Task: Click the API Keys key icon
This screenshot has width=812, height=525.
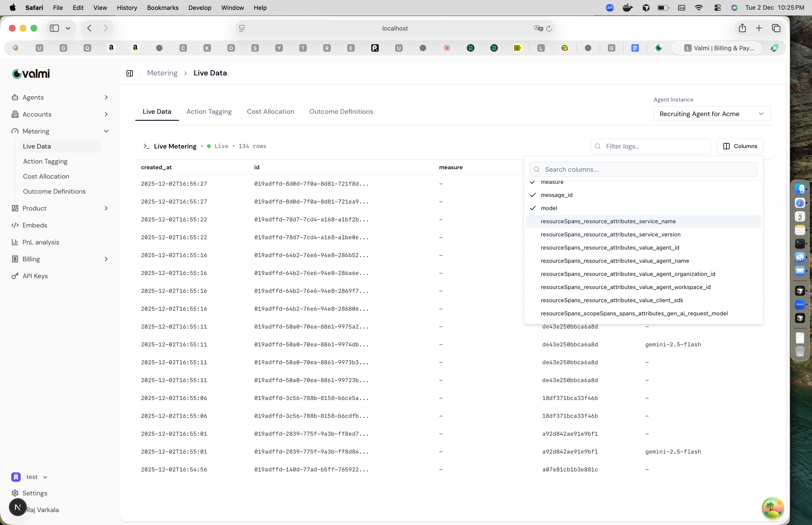Action: click(15, 276)
